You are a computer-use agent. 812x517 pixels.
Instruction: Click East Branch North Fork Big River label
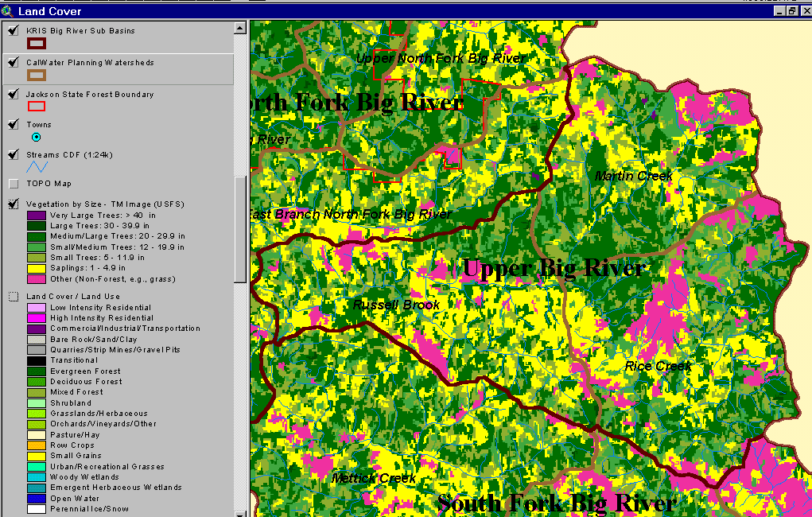[352, 215]
